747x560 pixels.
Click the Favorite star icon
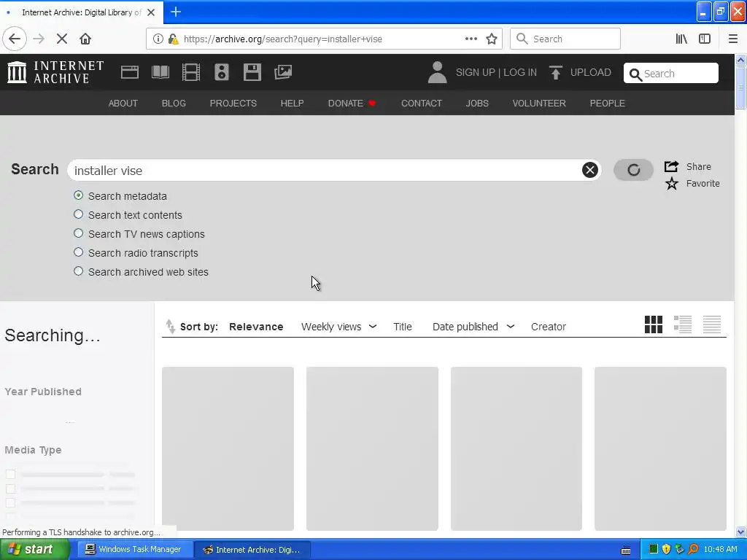pyautogui.click(x=672, y=183)
